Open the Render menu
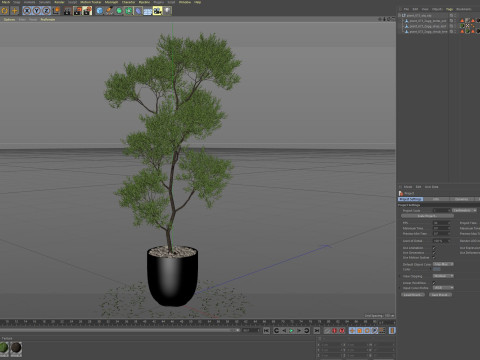 click(x=59, y=2)
